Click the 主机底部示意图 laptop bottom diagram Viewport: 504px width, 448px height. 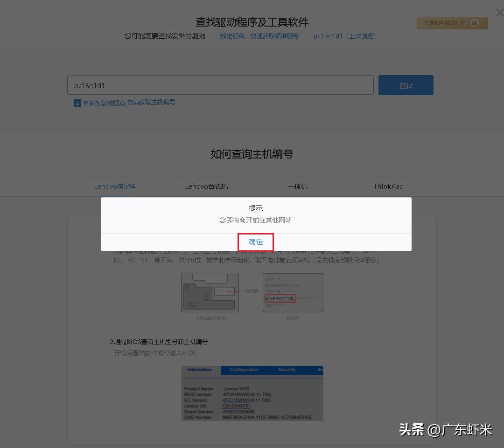[210, 292]
